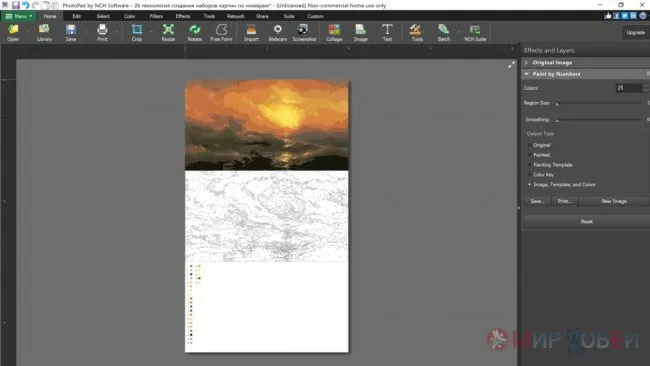650x366 pixels.
Task: Share via the Facebook icon
Action: click(x=616, y=16)
